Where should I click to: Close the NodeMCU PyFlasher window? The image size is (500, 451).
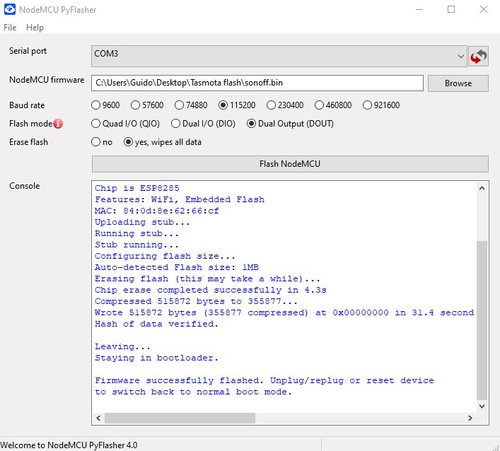[483, 9]
